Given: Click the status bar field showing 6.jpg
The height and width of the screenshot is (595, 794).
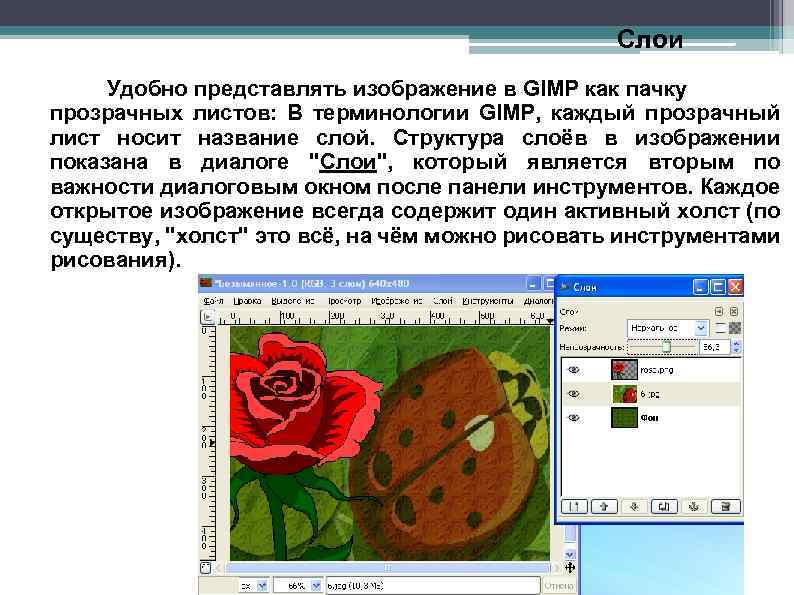Looking at the screenshot, I should point(432,586).
